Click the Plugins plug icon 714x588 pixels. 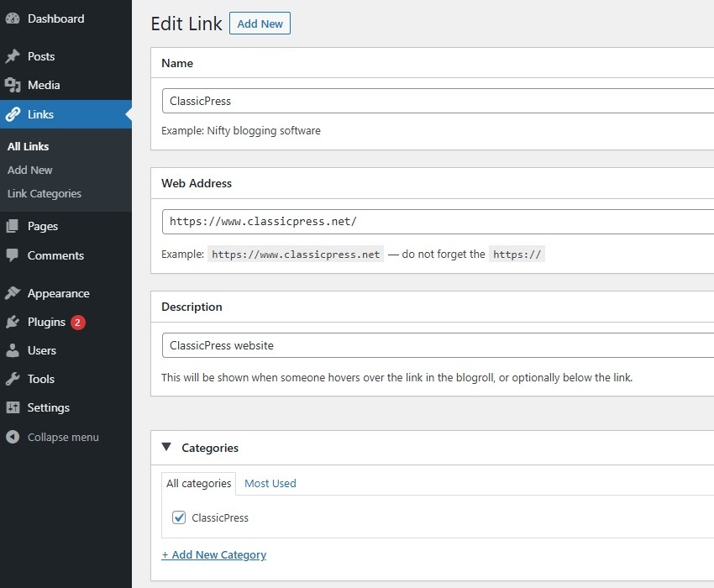[13, 322]
